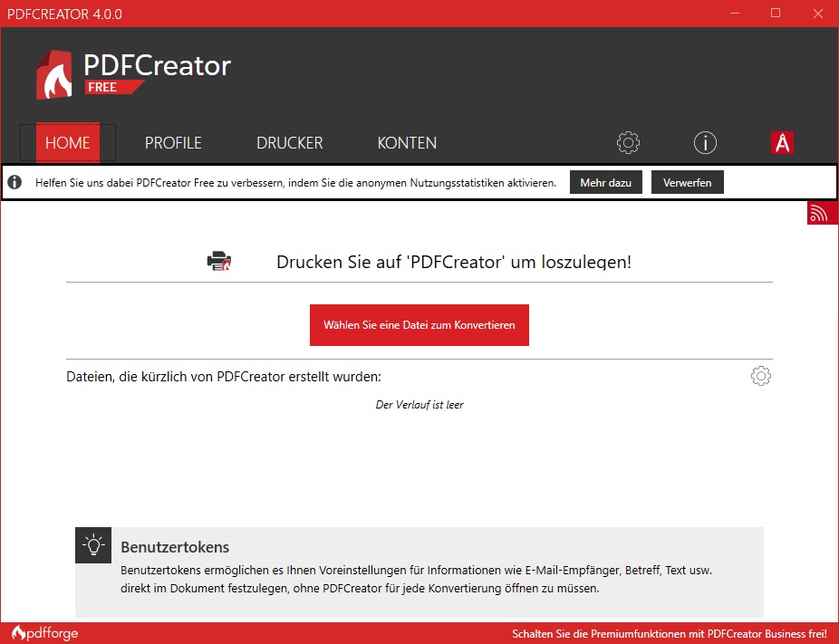
Task: Click PDFCreator Business premium link in footer
Action: [x=669, y=634]
